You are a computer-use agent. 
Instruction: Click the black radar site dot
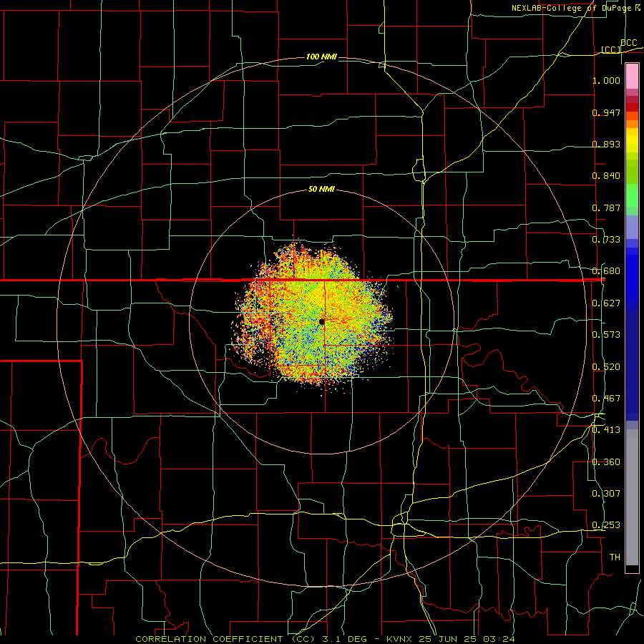[321, 321]
